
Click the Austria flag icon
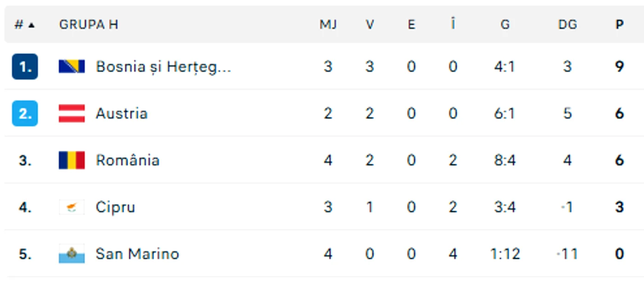pyautogui.click(x=72, y=114)
